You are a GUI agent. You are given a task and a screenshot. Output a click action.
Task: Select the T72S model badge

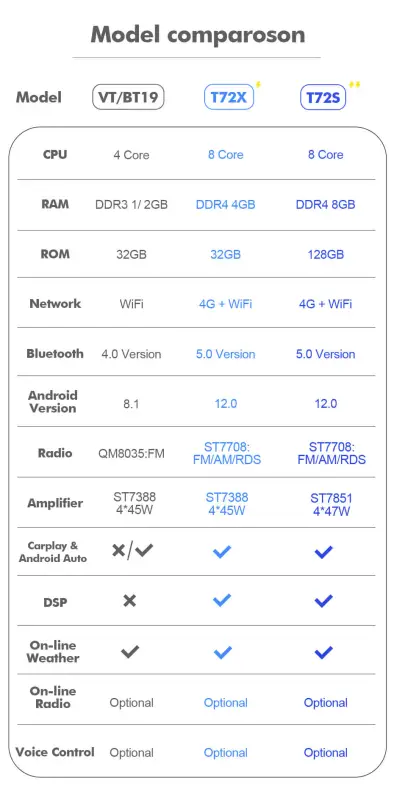323,97
